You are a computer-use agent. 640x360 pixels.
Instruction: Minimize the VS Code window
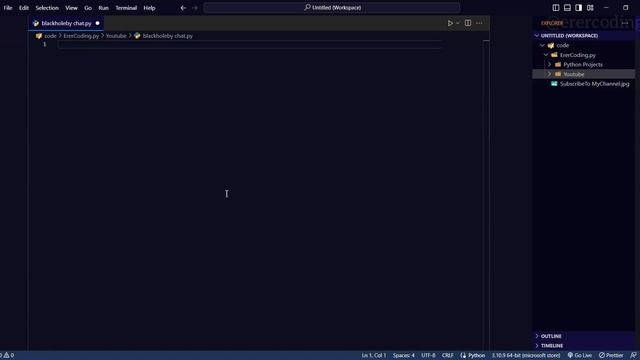(x=606, y=8)
